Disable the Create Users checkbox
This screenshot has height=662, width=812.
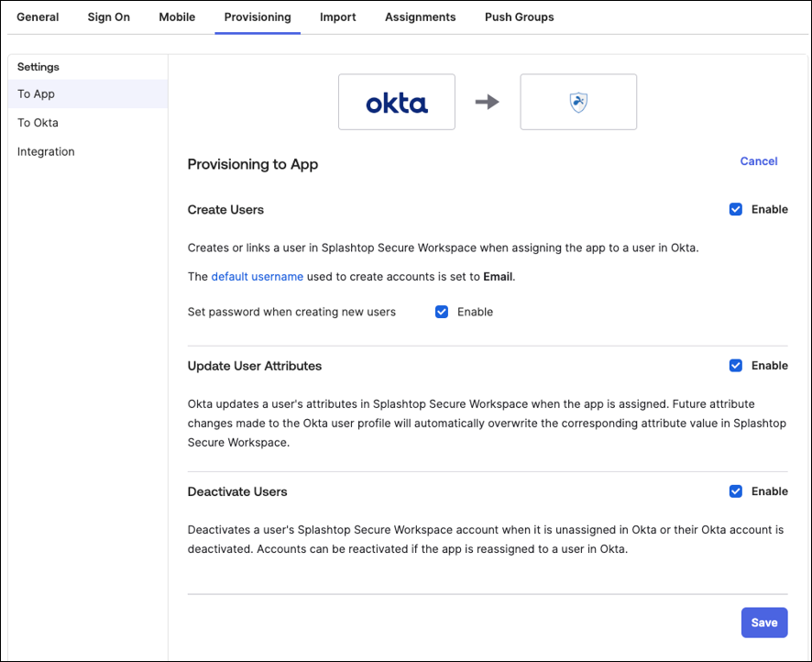(735, 209)
